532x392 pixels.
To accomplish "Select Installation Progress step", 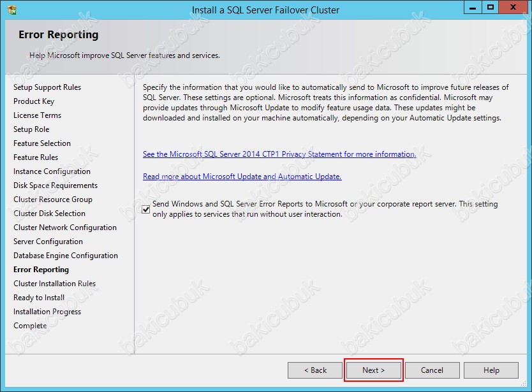I will point(47,312).
